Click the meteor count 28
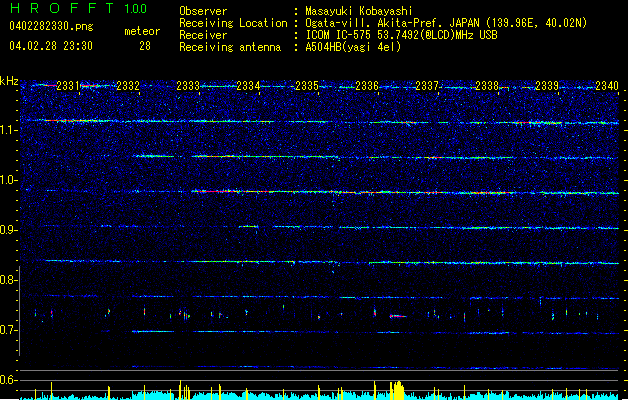This screenshot has width=629, height=400. click(145, 46)
